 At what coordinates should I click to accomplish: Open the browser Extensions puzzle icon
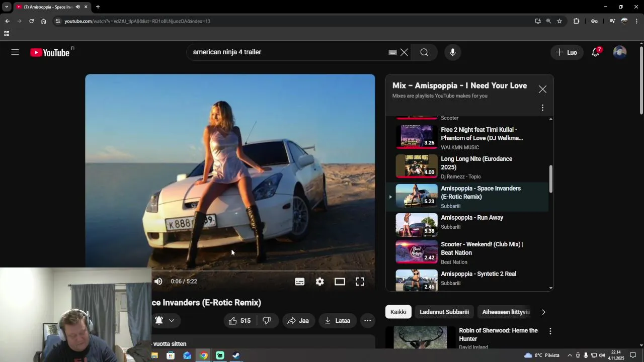pyautogui.click(x=577, y=21)
